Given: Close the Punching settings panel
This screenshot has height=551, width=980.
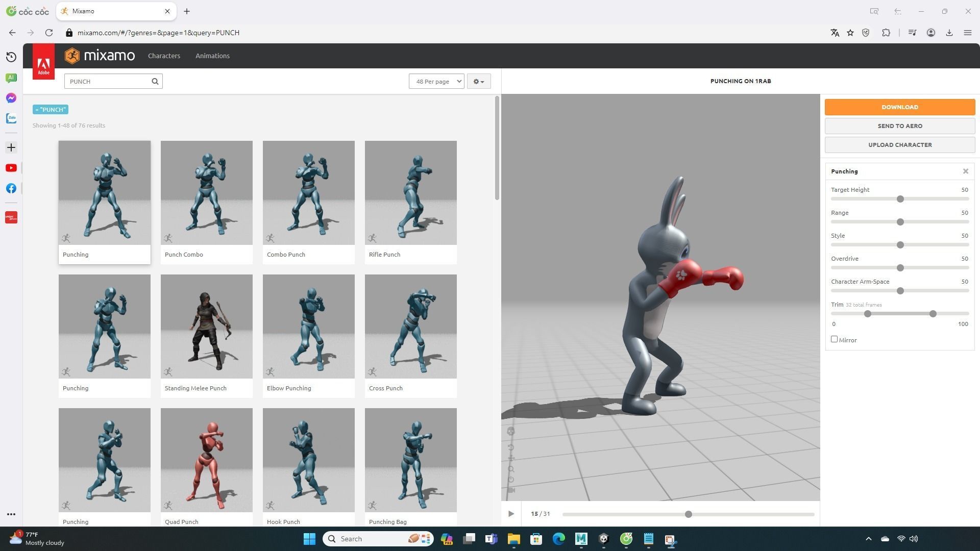Looking at the screenshot, I should (x=965, y=171).
